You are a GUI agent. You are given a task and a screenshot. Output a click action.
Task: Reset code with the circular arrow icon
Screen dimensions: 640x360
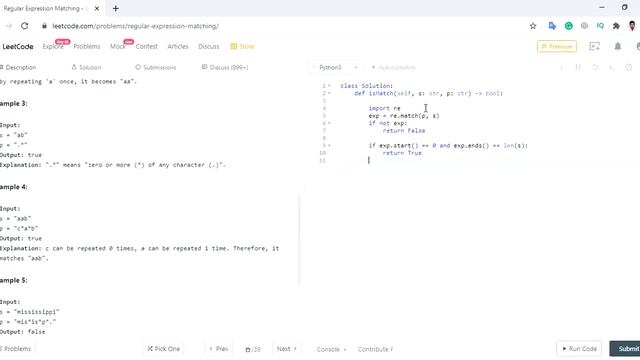point(595,67)
